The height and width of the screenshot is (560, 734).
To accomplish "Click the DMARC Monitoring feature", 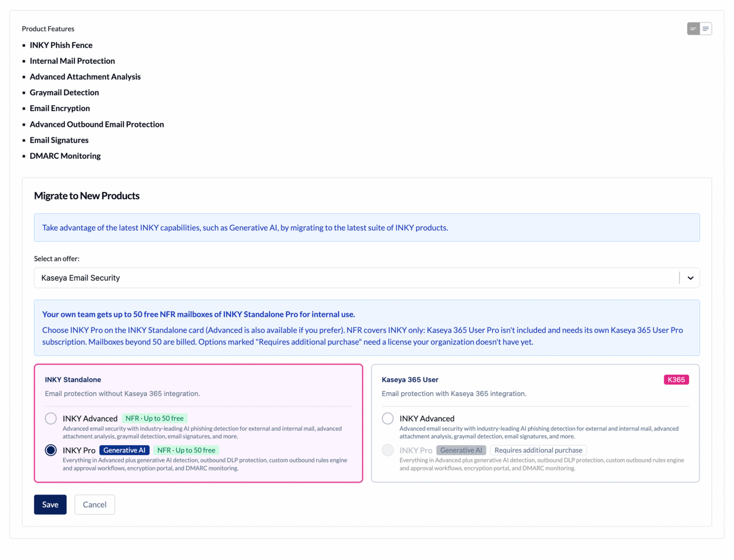I will click(65, 156).
